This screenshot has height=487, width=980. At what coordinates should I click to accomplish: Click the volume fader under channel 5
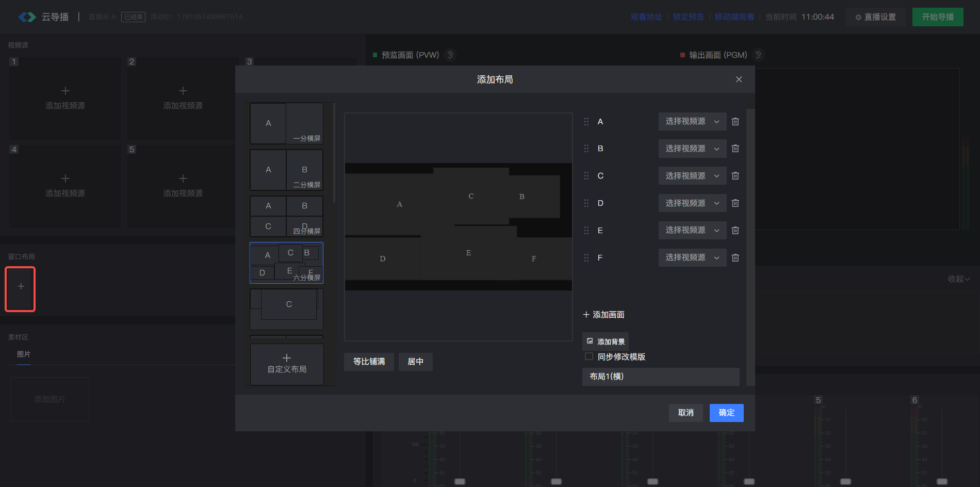(x=845, y=481)
